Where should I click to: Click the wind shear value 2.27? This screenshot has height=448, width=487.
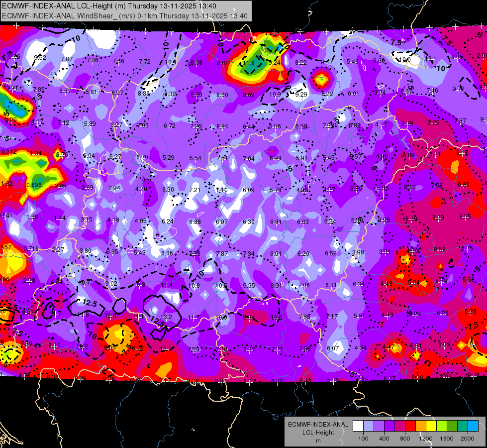click(x=58, y=250)
